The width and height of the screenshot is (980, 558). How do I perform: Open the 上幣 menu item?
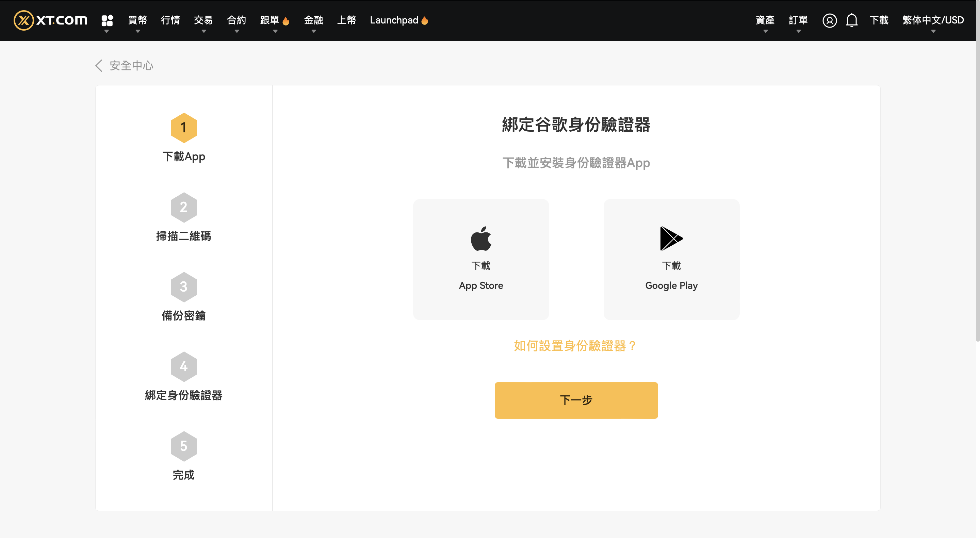[346, 20]
